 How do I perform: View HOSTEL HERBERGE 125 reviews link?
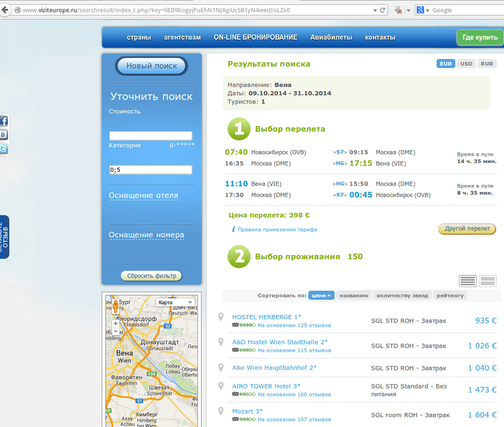(x=294, y=325)
